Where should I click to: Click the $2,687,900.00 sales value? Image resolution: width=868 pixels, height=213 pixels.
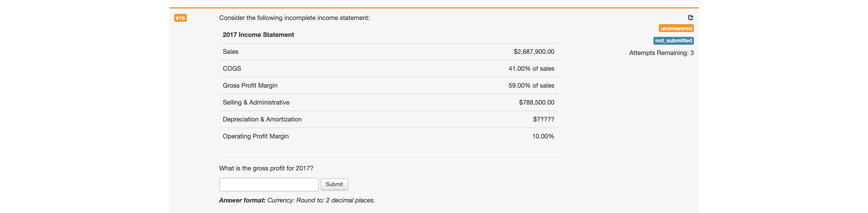coord(534,52)
